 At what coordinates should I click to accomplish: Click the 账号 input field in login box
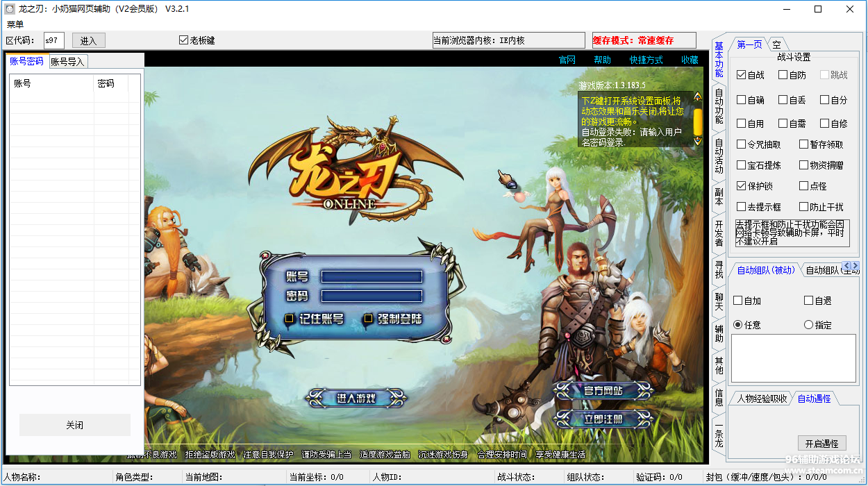(x=372, y=276)
